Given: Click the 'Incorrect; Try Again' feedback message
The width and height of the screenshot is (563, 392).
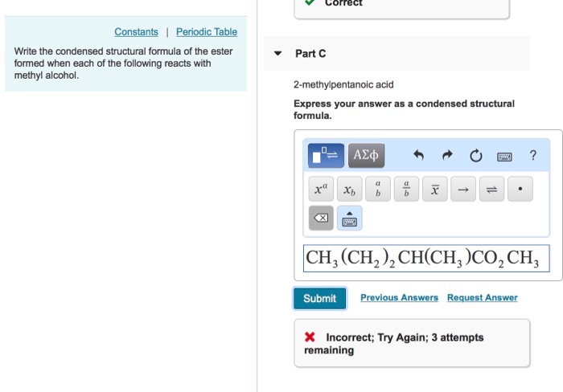Looking at the screenshot, I should tap(394, 344).
